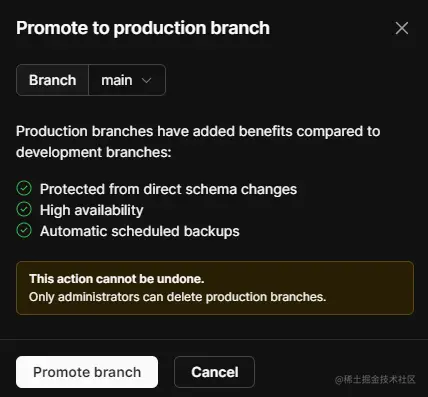Confirm with the Promote branch button

87,372
